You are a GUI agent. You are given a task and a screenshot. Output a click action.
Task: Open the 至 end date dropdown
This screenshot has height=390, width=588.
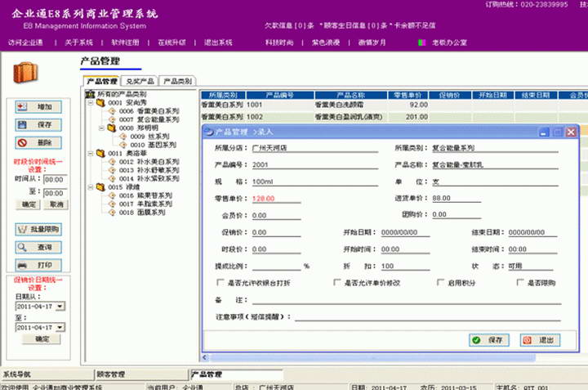pyautogui.click(x=60, y=328)
